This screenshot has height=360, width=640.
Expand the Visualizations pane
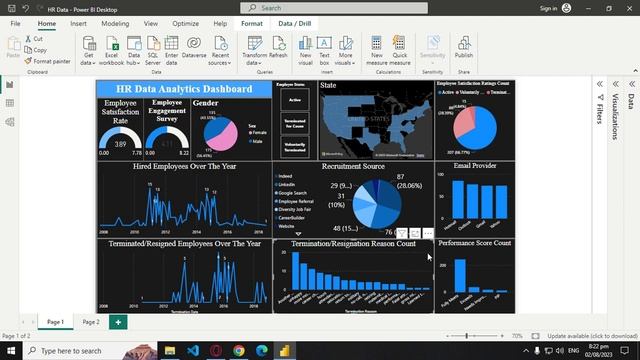(616, 84)
